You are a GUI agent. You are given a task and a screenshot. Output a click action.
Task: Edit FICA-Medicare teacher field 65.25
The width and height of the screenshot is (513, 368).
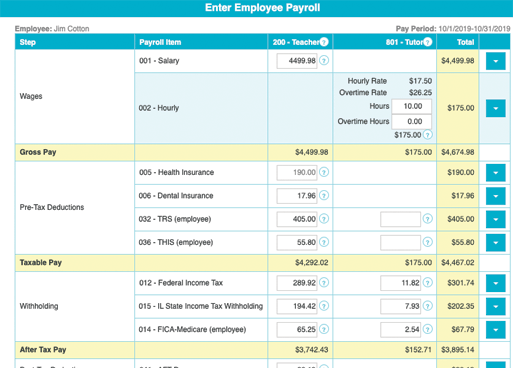pos(297,329)
